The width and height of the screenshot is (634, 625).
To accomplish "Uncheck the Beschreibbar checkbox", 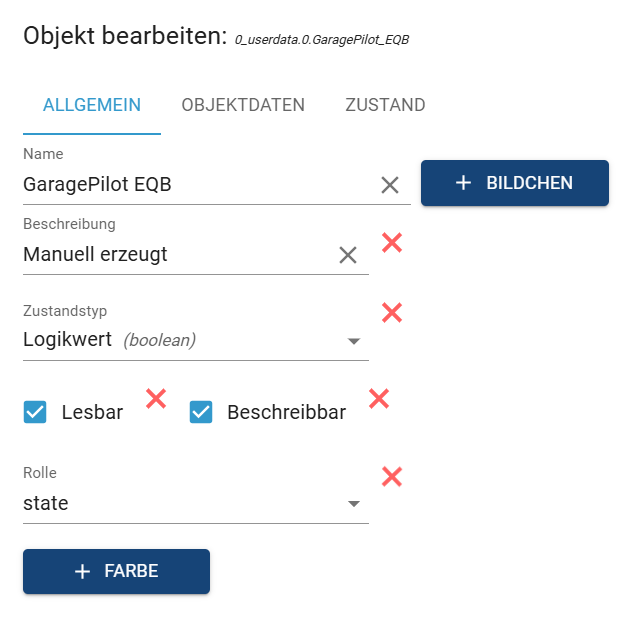I will point(201,412).
